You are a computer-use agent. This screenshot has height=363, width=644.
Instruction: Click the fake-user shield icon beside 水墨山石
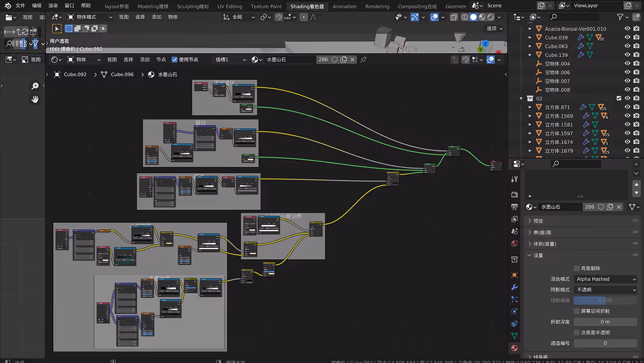click(602, 207)
